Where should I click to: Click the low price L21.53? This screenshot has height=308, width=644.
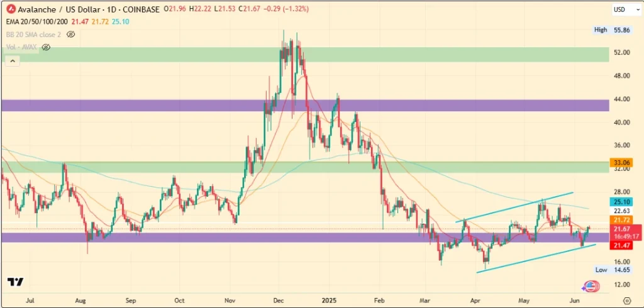(x=224, y=9)
